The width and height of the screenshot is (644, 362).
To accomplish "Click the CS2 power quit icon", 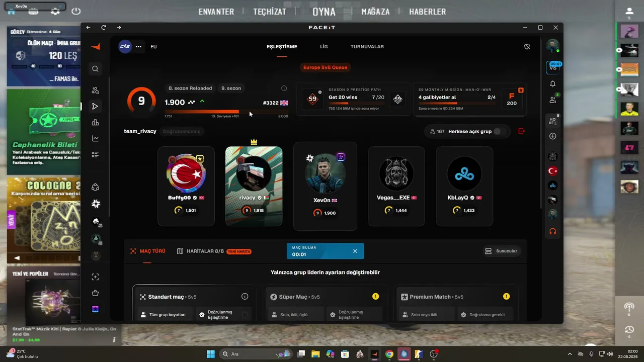I will (x=76, y=11).
